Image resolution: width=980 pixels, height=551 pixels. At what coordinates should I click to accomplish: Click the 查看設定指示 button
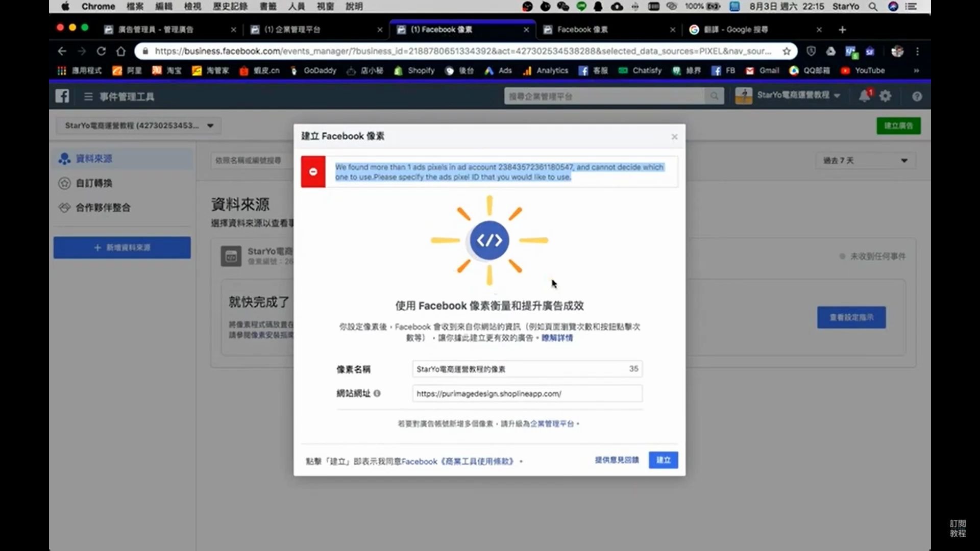click(851, 317)
